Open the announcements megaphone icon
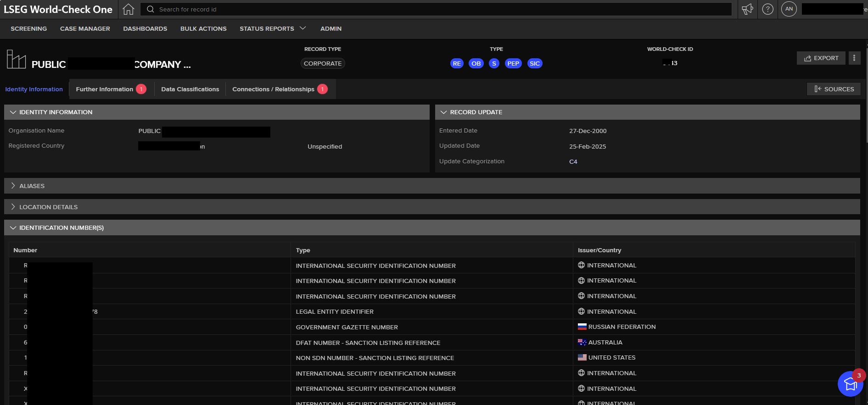 748,9
